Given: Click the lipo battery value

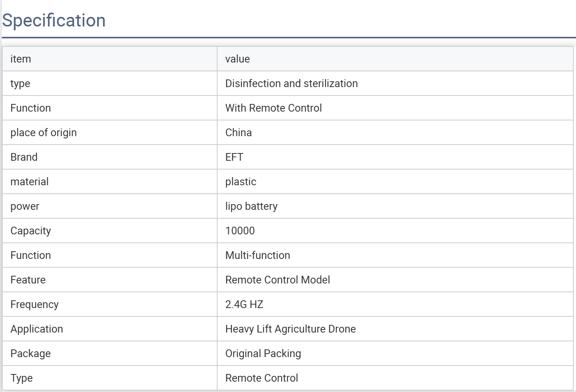Looking at the screenshot, I should point(251,206).
